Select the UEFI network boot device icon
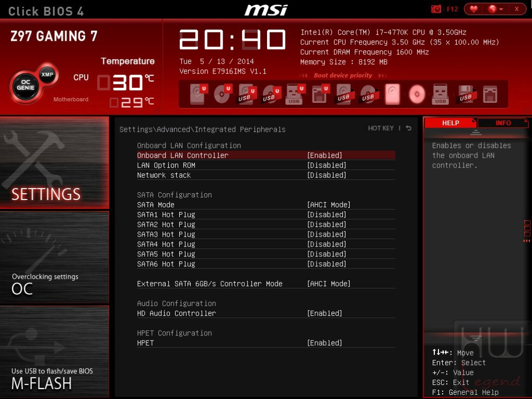532x399 pixels. pyautogui.click(x=320, y=94)
